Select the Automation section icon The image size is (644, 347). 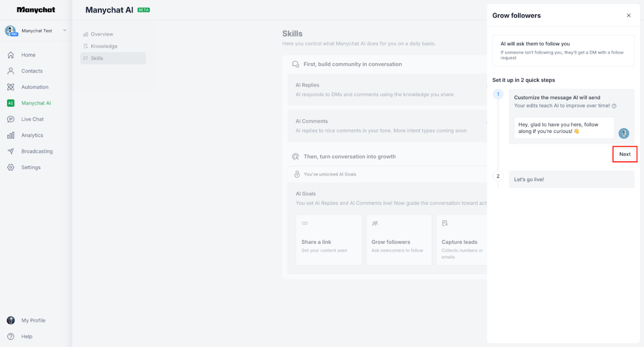[10, 87]
